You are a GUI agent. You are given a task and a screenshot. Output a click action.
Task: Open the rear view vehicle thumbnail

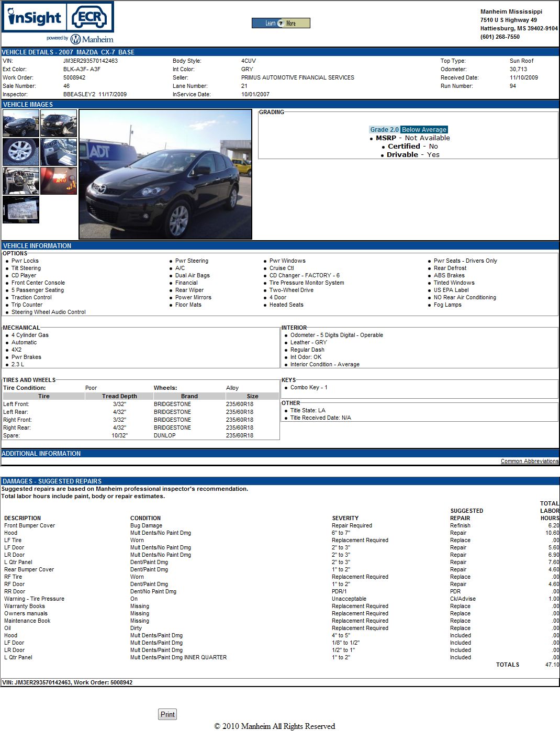[x=59, y=123]
